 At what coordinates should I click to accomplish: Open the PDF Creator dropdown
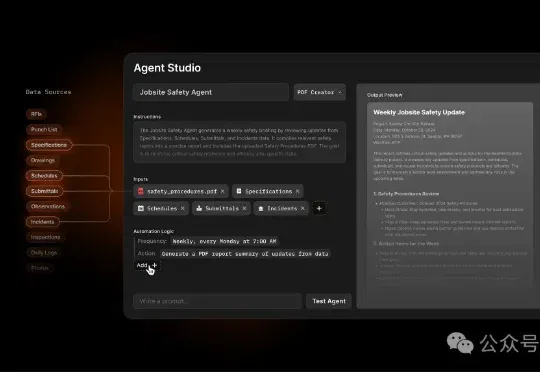[x=320, y=92]
